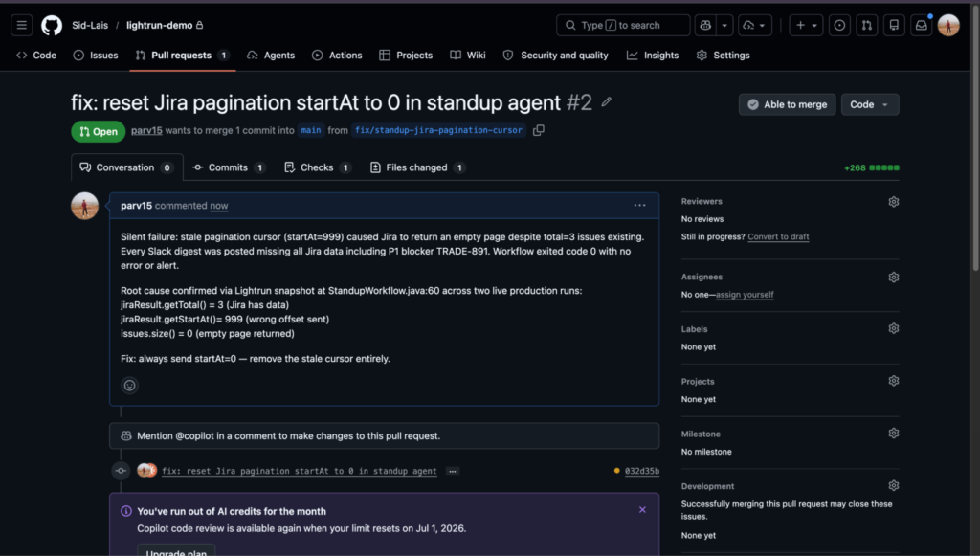Dismiss the AI credits banner

coord(642,510)
